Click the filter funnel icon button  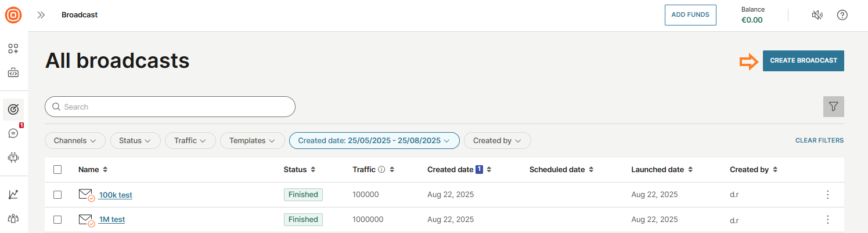833,107
